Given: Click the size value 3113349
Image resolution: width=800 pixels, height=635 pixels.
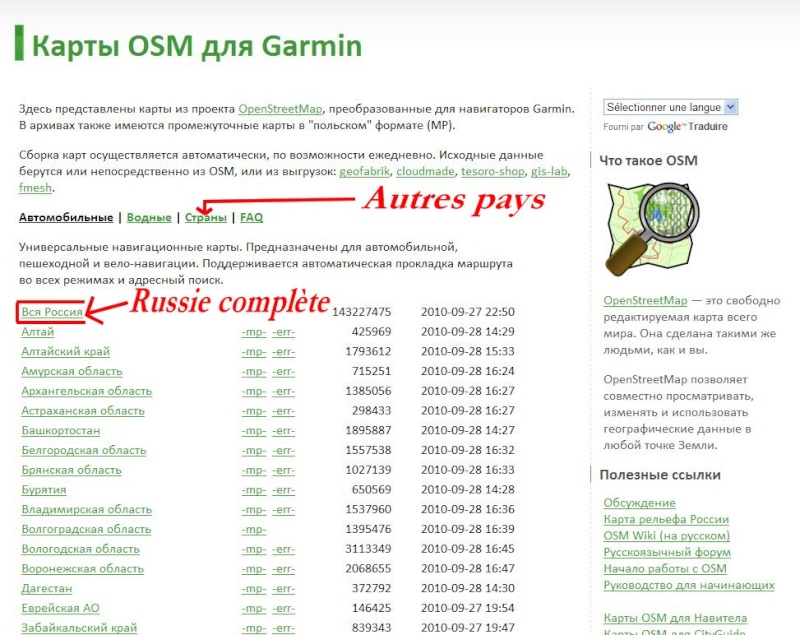Looking at the screenshot, I should tap(368, 549).
